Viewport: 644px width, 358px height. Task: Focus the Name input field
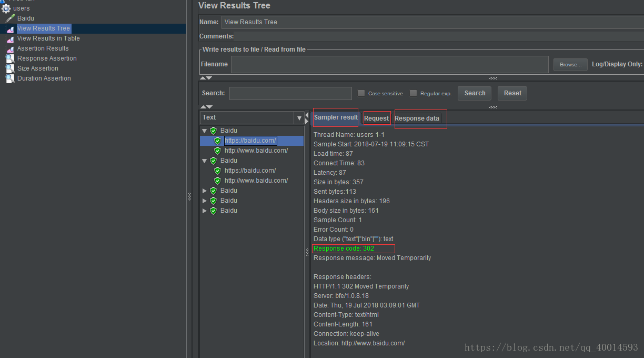[x=432, y=22]
